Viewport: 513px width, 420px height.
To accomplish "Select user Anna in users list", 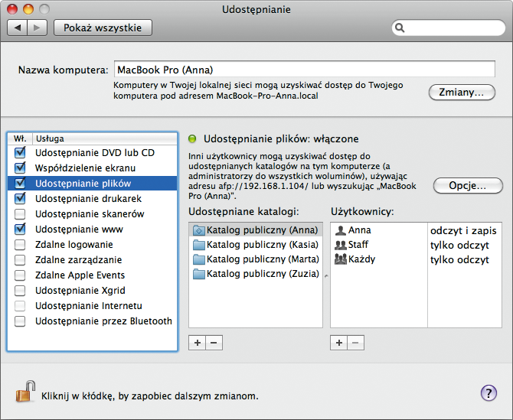I will pyautogui.click(x=379, y=230).
